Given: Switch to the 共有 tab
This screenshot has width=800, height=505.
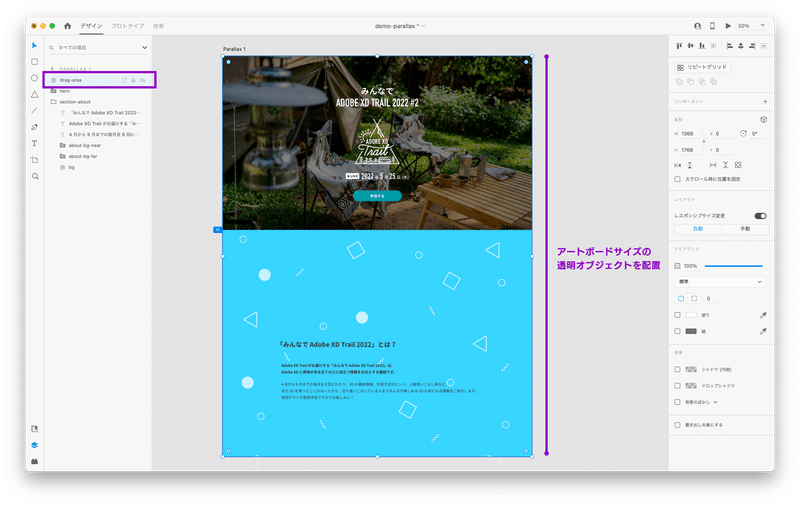Looking at the screenshot, I should [159, 26].
